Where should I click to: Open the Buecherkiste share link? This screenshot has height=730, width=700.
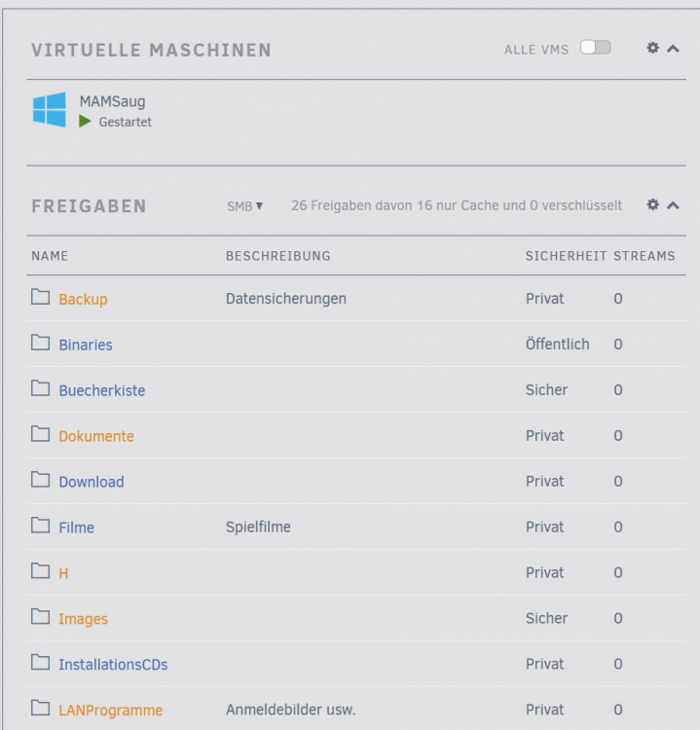tap(102, 390)
